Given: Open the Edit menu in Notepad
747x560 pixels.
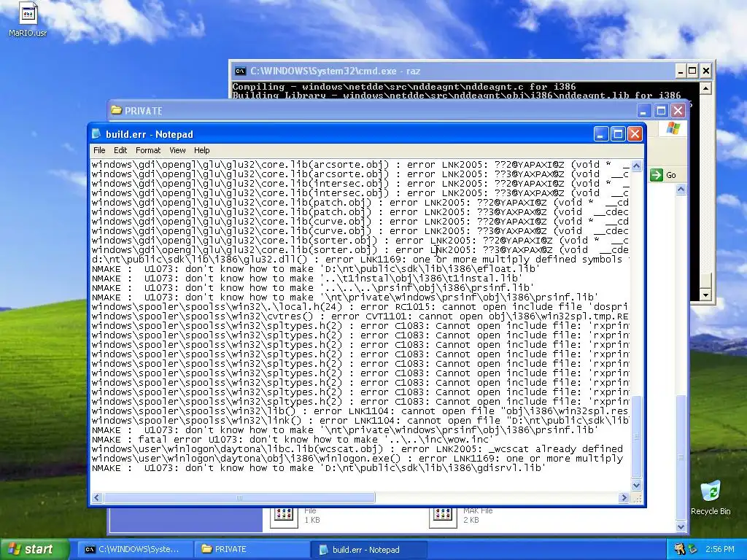Looking at the screenshot, I should [x=120, y=150].
